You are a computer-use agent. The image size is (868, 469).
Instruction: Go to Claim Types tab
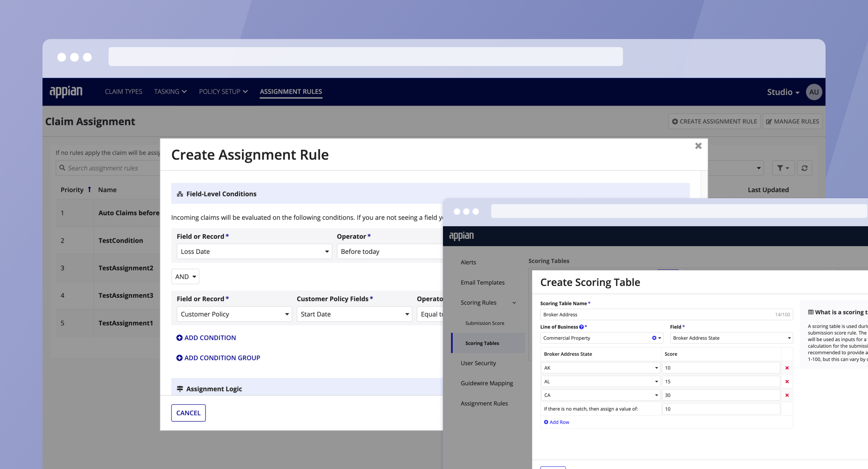click(124, 92)
